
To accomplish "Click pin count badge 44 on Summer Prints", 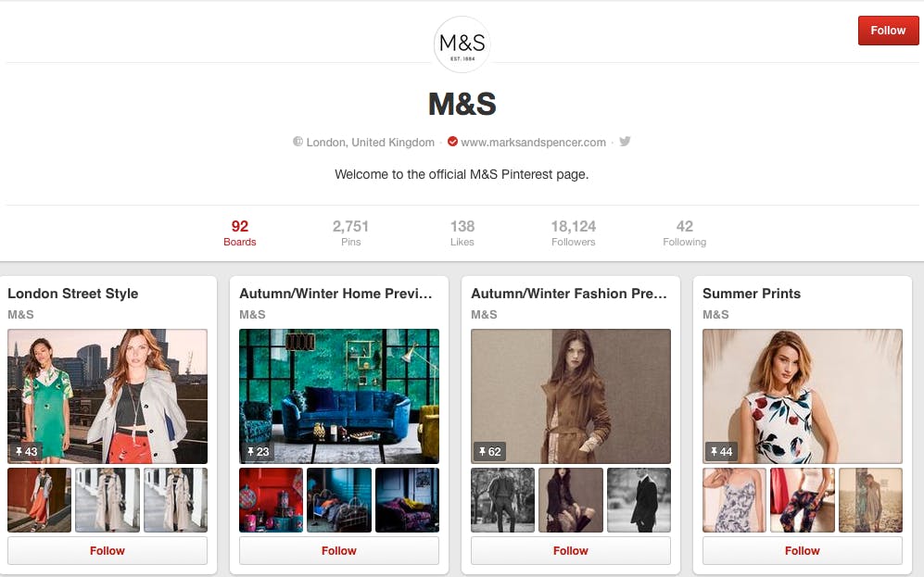I will coord(721,452).
